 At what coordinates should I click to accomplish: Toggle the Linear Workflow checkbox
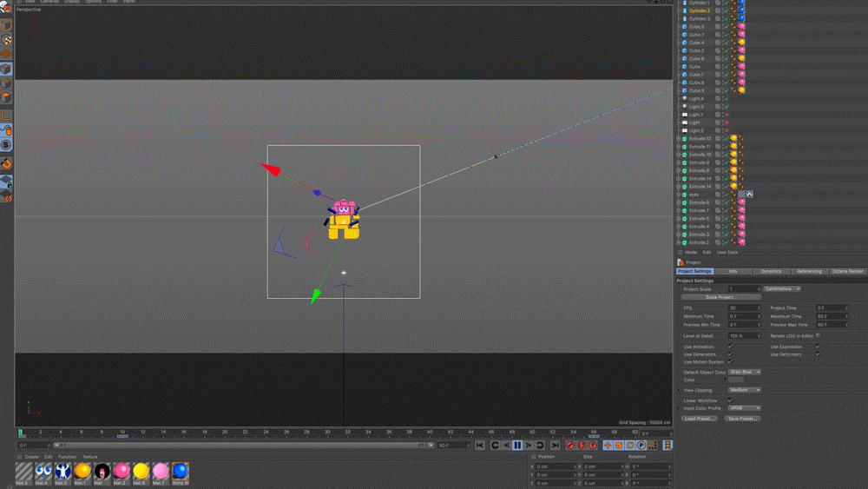click(x=730, y=400)
